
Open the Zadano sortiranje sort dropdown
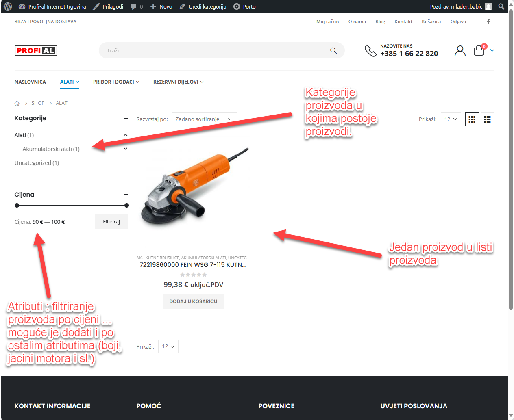point(204,119)
